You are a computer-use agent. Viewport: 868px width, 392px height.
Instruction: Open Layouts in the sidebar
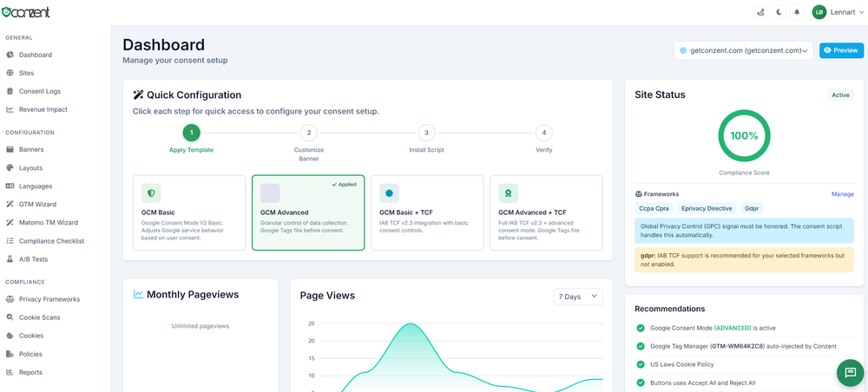[x=30, y=167]
